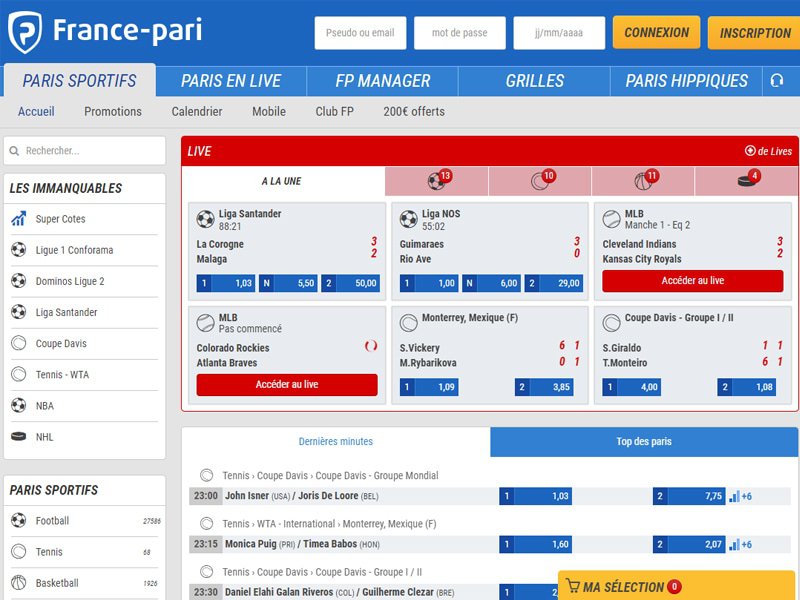Select the live football tab icon

[436, 181]
